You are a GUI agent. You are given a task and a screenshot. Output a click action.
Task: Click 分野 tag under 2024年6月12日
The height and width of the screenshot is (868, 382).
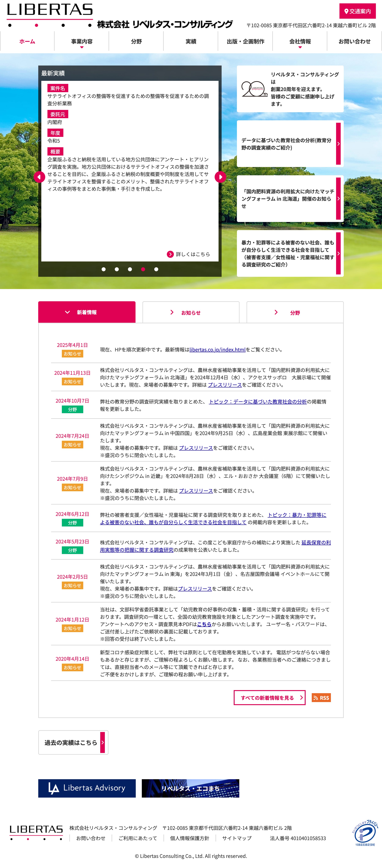(72, 523)
